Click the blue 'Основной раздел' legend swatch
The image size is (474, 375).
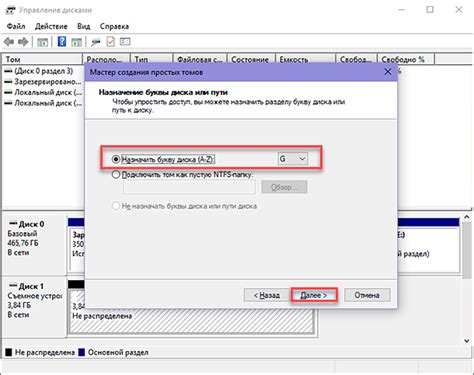pyautogui.click(x=81, y=352)
